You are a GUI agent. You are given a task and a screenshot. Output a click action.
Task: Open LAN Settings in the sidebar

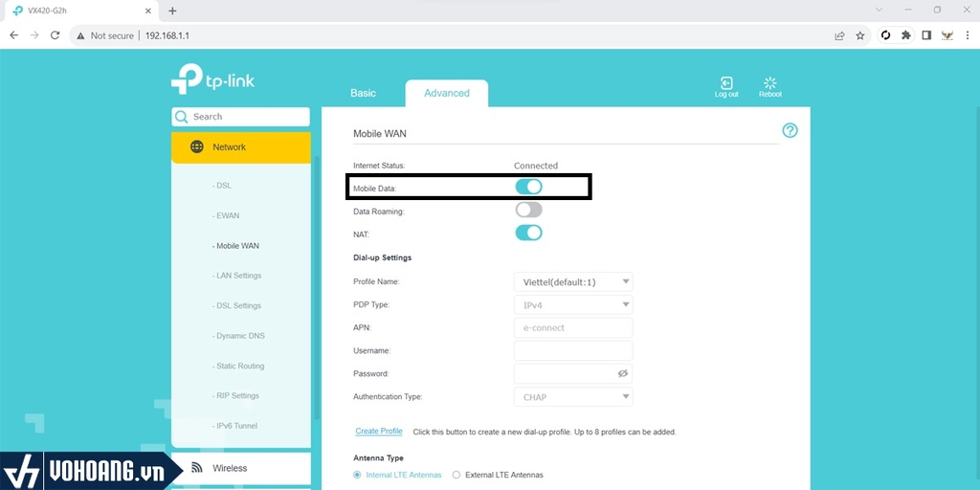click(x=236, y=276)
